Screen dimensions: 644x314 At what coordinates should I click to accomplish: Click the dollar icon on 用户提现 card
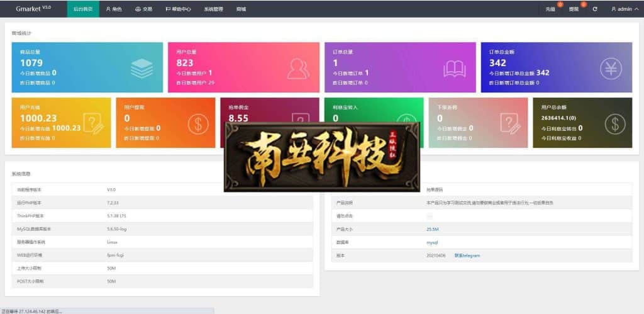198,124
